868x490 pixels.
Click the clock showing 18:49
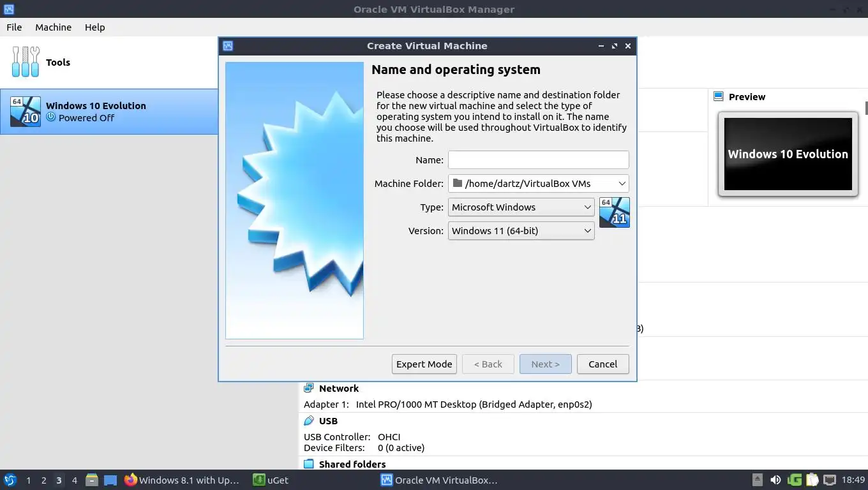pyautogui.click(x=853, y=480)
